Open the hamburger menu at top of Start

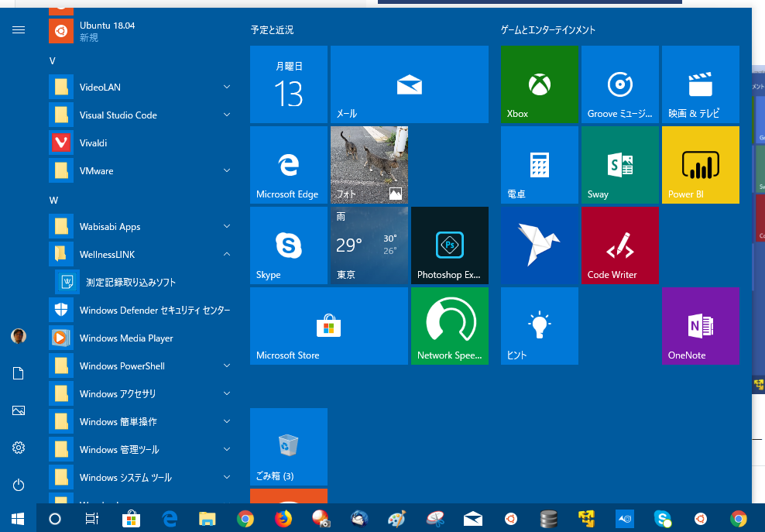click(19, 30)
